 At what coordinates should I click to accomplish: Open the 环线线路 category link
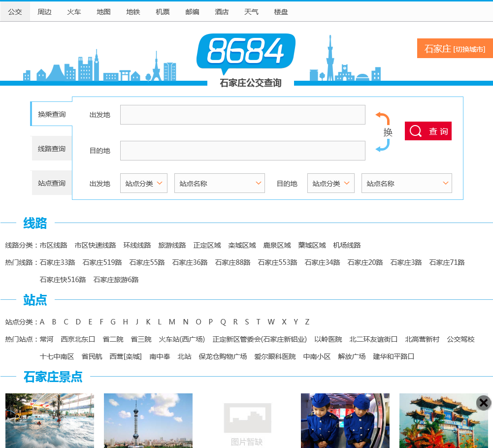[x=137, y=245]
